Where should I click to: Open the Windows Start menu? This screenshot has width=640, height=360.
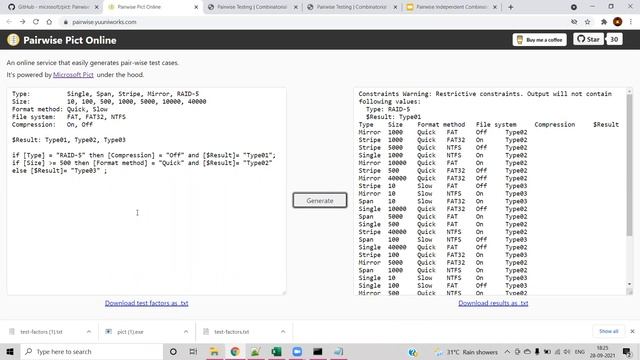click(10, 351)
